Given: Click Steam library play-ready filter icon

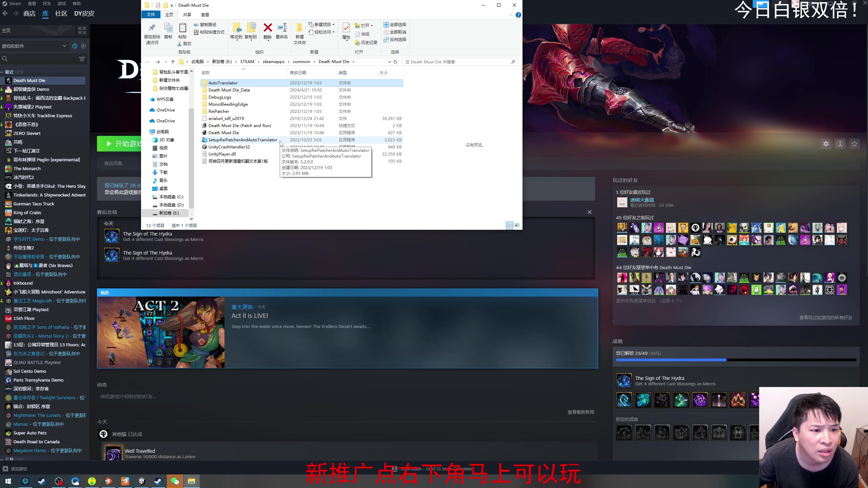Looking at the screenshot, I should [83, 46].
